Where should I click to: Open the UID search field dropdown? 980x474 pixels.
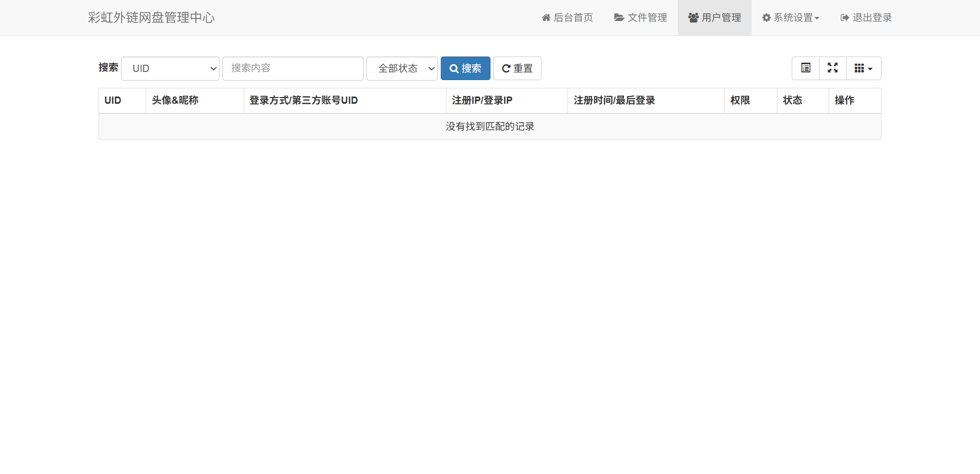click(170, 68)
